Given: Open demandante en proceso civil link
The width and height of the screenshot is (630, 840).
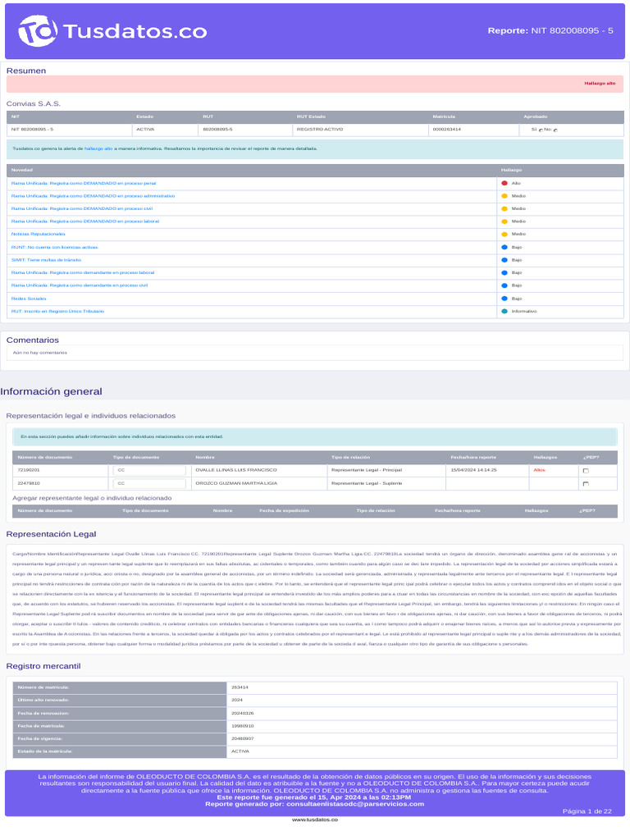Looking at the screenshot, I should (80, 285).
